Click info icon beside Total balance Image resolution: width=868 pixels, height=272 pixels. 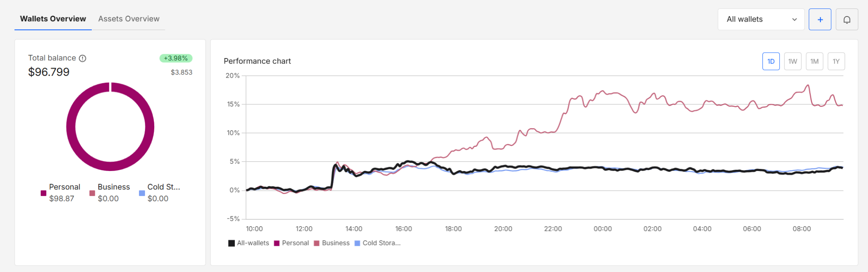pos(83,59)
